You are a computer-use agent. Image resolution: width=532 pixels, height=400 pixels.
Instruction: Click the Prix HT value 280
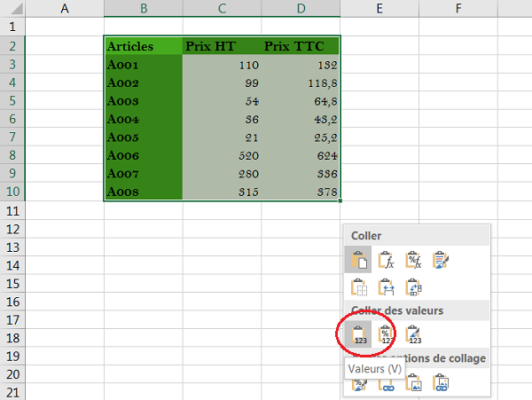(222, 173)
